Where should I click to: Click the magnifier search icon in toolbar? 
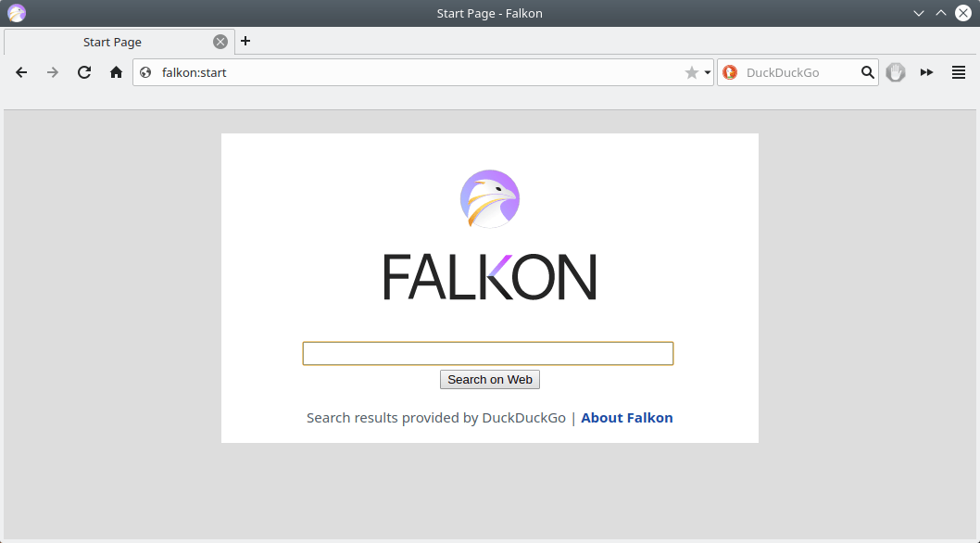coord(868,72)
